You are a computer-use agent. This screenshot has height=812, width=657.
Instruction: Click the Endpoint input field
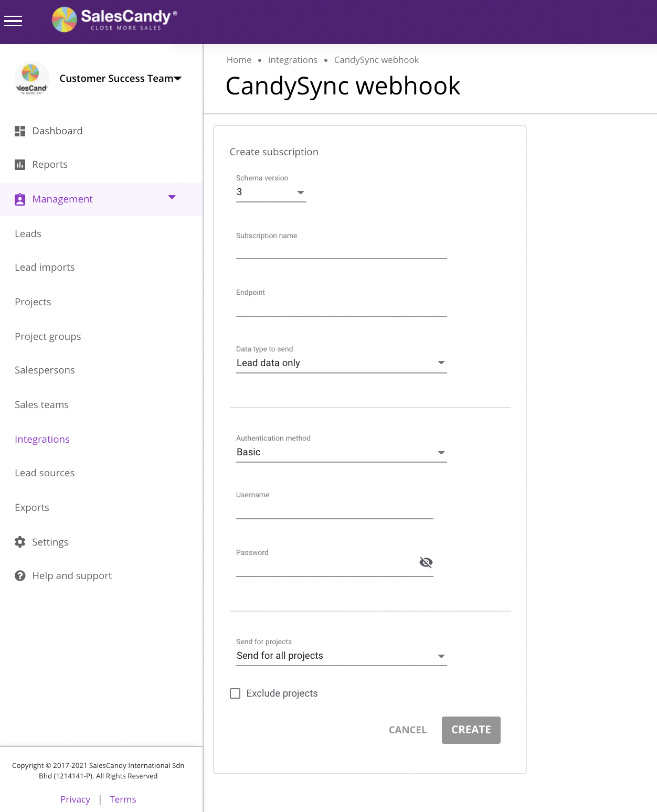341,307
